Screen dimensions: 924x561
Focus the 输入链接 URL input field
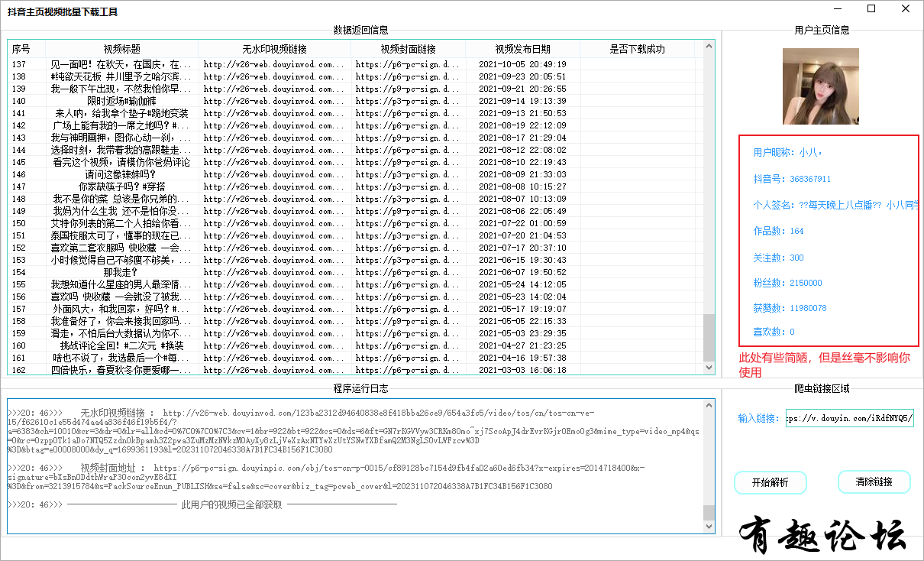click(x=850, y=418)
